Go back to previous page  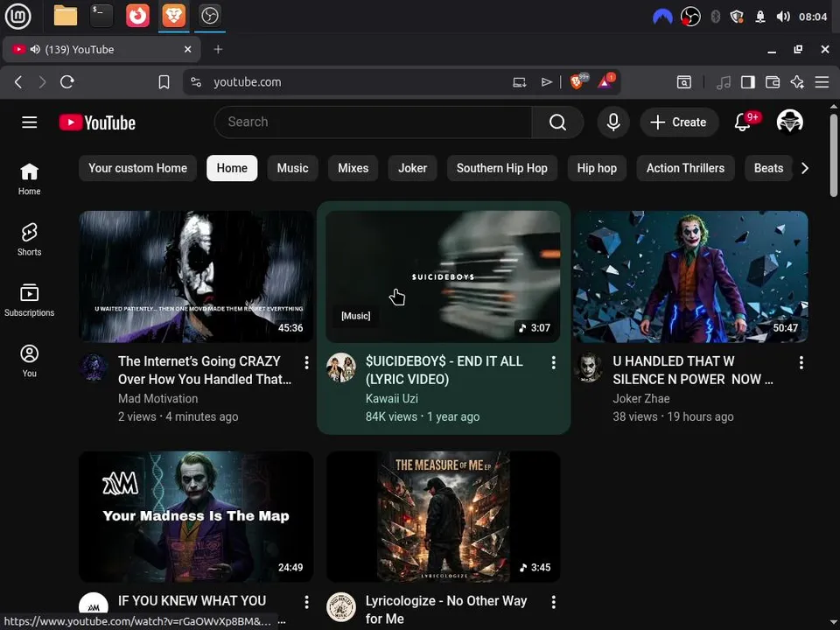point(18,82)
